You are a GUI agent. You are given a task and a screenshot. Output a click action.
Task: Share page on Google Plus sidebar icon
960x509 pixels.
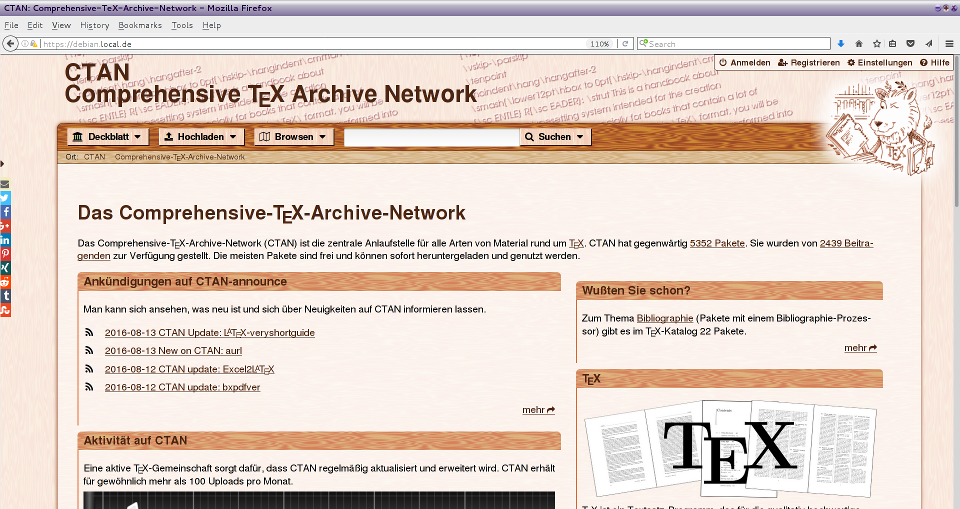coord(5,226)
